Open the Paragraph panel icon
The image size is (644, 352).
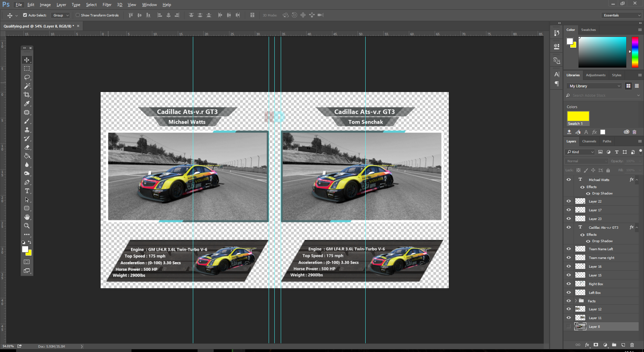tap(557, 84)
